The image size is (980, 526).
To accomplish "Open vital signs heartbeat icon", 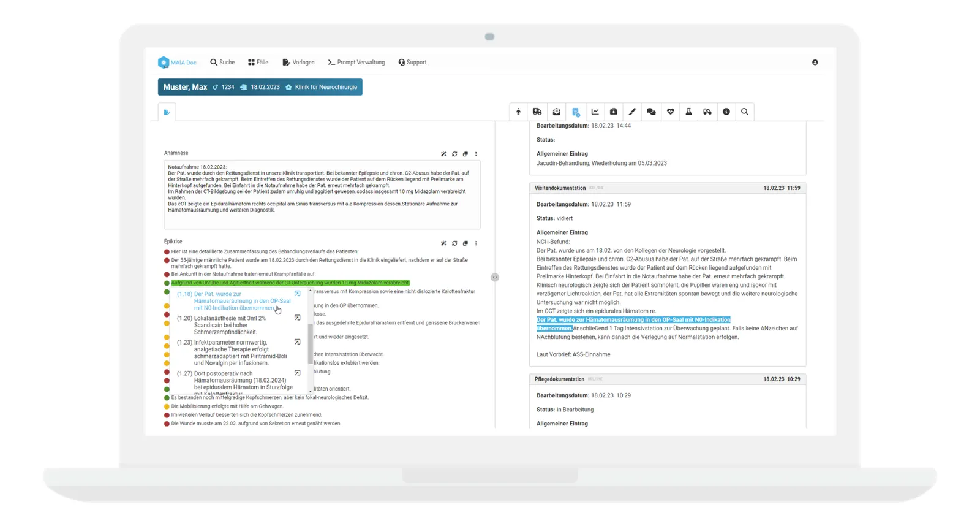I will tap(671, 112).
